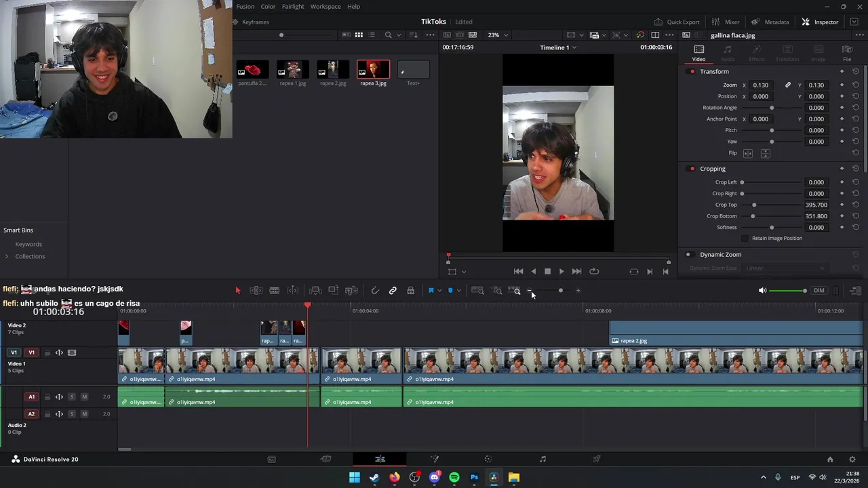Screen dimensions: 868x488
Task: Solo the A1 audio track
Action: point(71,396)
